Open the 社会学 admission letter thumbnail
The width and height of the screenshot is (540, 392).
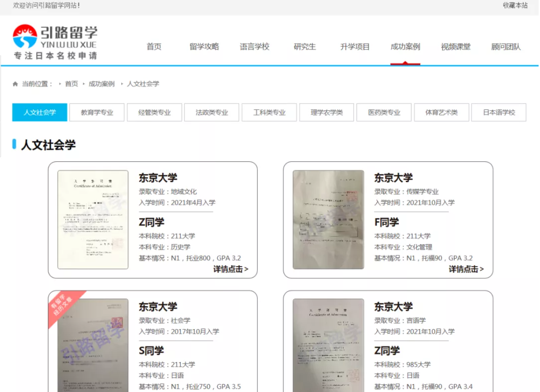click(x=93, y=345)
